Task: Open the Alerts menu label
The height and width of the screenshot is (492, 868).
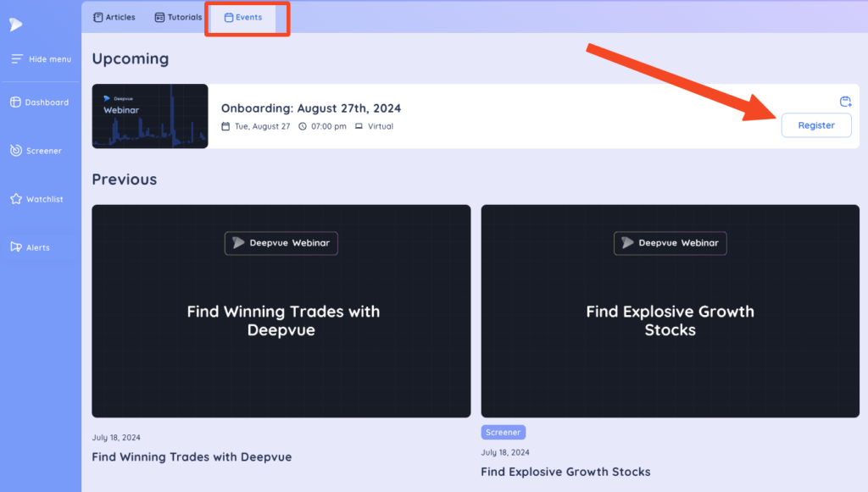Action: [x=37, y=247]
